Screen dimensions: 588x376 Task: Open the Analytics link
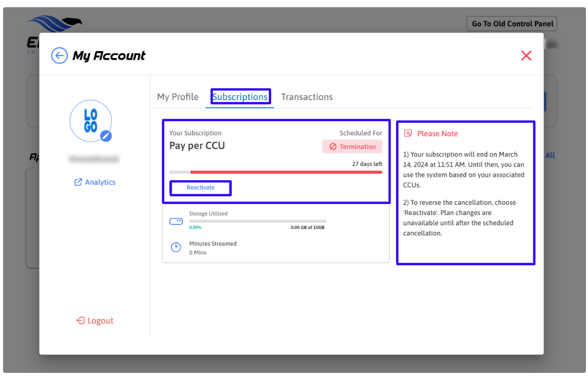[100, 182]
